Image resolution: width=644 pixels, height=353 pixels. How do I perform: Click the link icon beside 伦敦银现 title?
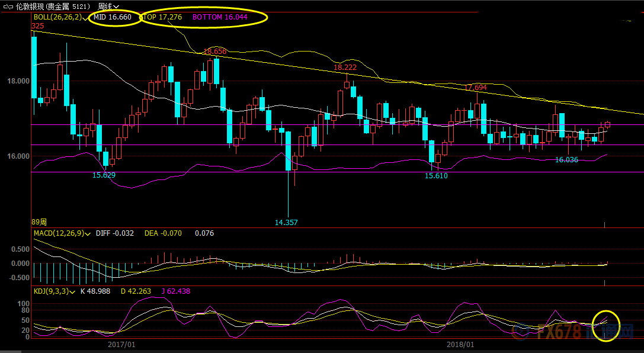tap(7, 6)
